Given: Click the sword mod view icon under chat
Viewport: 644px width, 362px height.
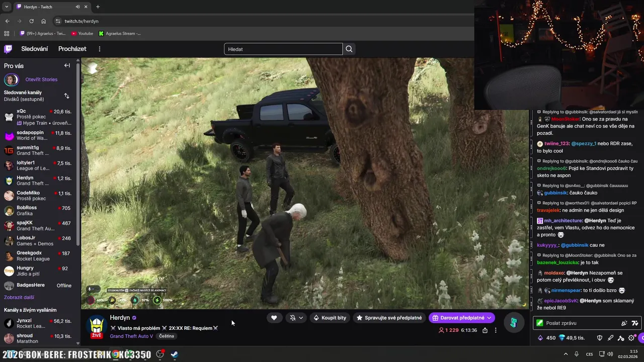Looking at the screenshot, I should [x=610, y=338].
